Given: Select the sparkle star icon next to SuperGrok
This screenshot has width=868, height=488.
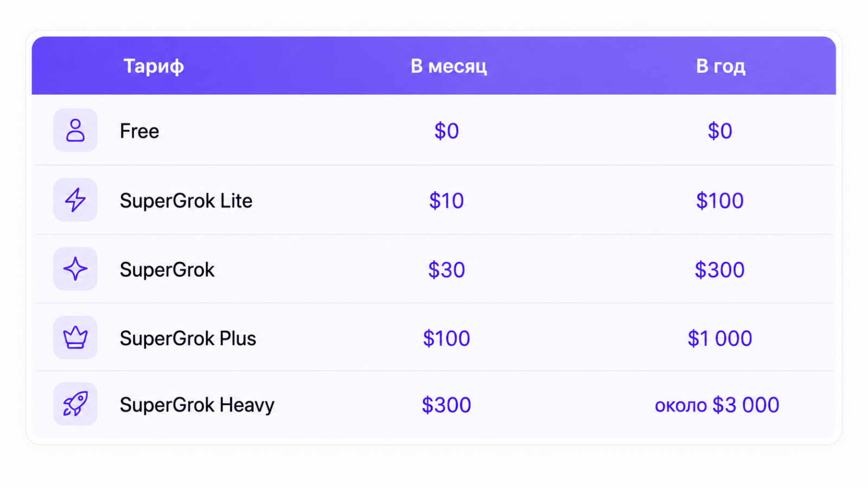Looking at the screenshot, I should tap(75, 269).
